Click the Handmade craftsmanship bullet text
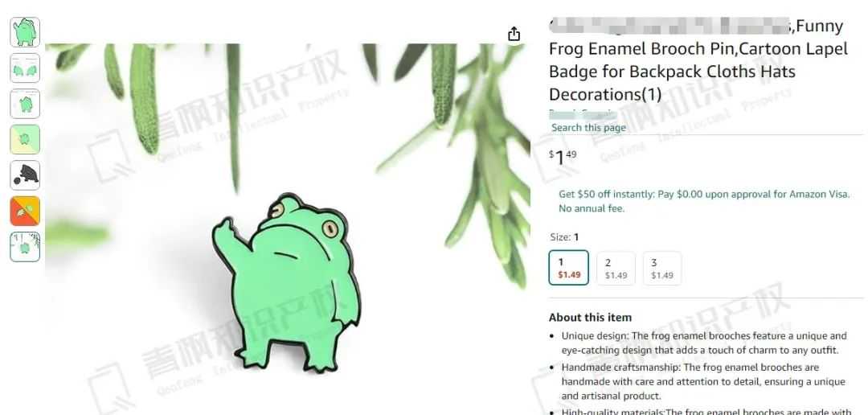Screen dimensions: 868x415 [703, 381]
